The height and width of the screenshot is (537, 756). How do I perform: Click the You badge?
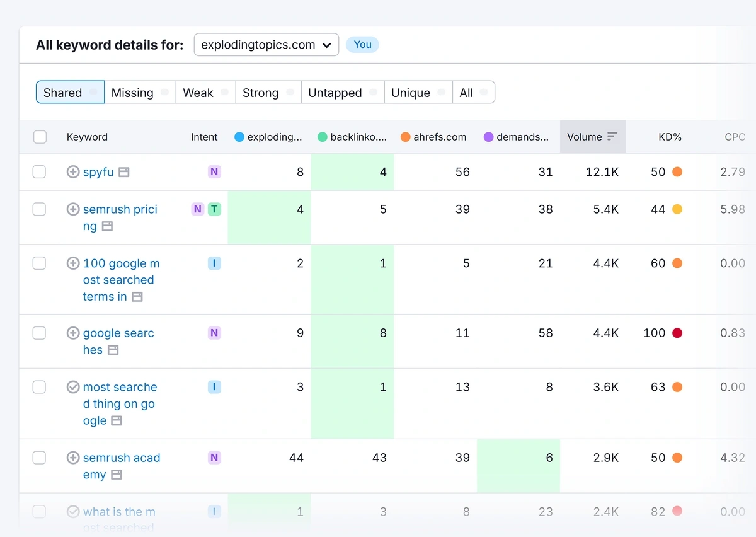363,44
